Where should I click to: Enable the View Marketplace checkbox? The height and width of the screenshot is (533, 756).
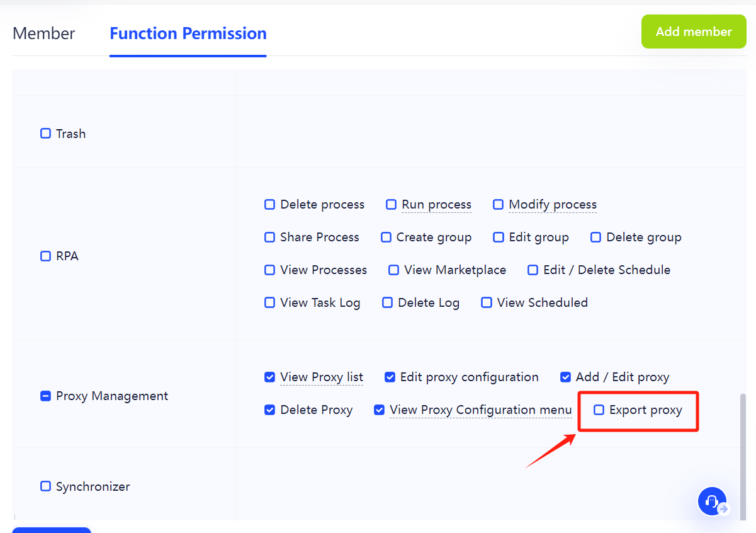(x=393, y=270)
